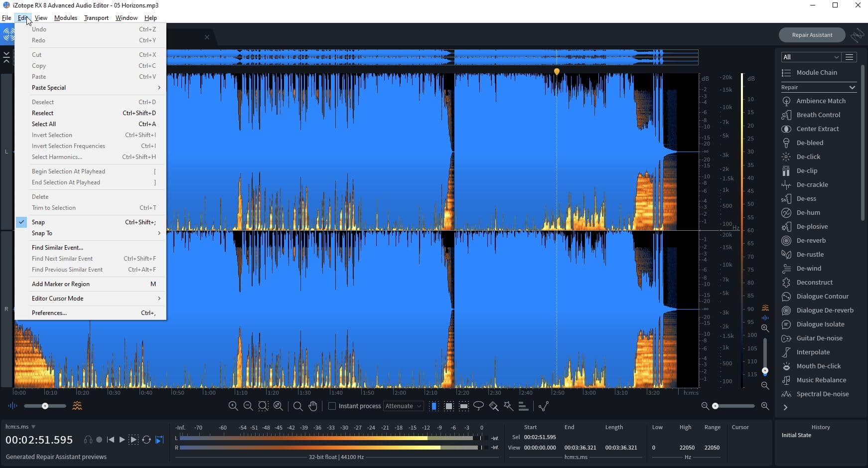Screen dimensions: 868x468
Task: Adjust the horizontal zoom slider
Action: click(x=734, y=406)
